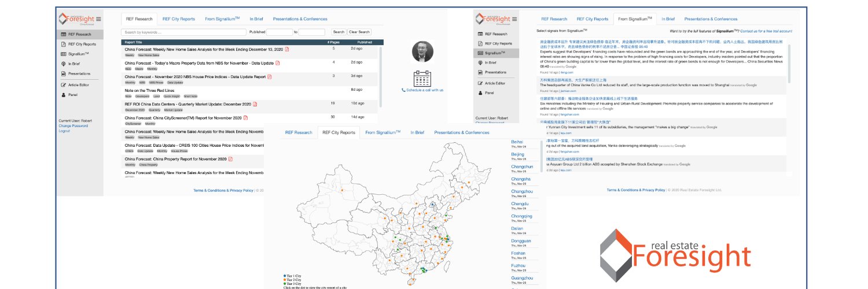Switch to In Brief tab in right Signallium window
Viewport: 868px width, 289px height.
coord(668,19)
